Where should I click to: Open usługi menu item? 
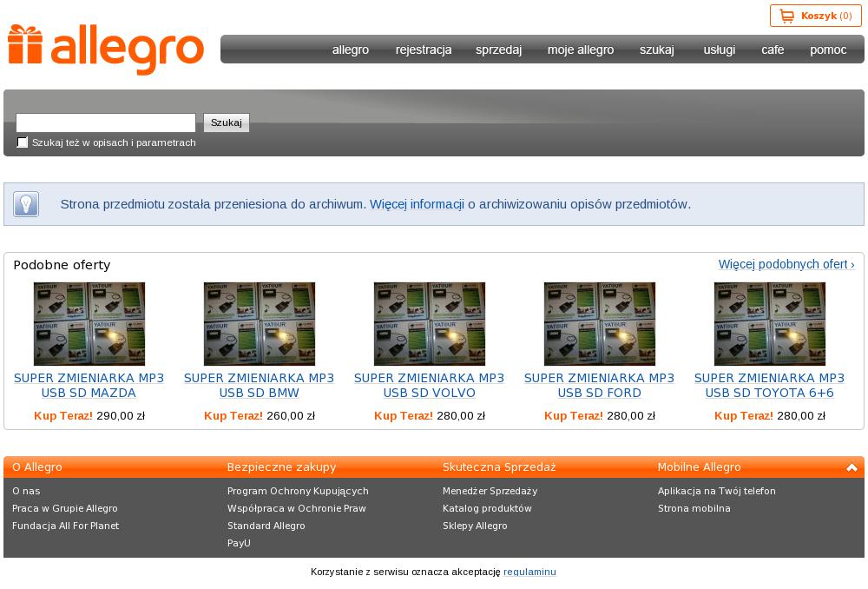pyautogui.click(x=719, y=50)
